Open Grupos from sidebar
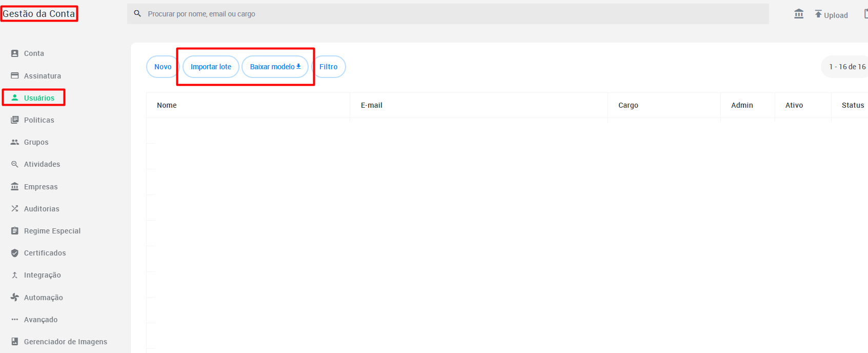The image size is (868, 353). pyautogui.click(x=36, y=142)
